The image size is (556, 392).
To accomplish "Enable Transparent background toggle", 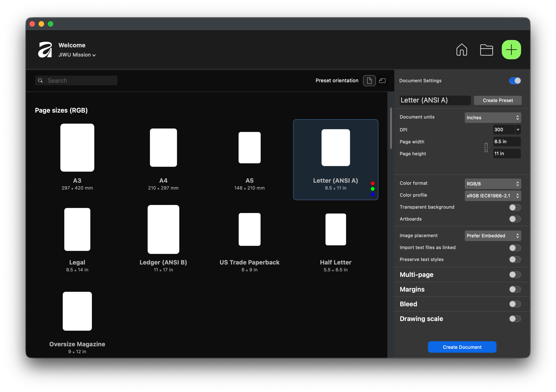I will (x=515, y=207).
